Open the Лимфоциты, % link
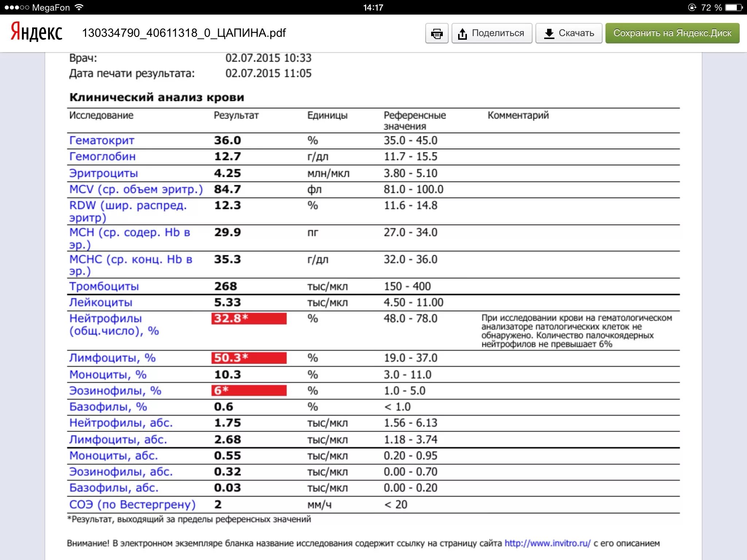 coord(112,358)
